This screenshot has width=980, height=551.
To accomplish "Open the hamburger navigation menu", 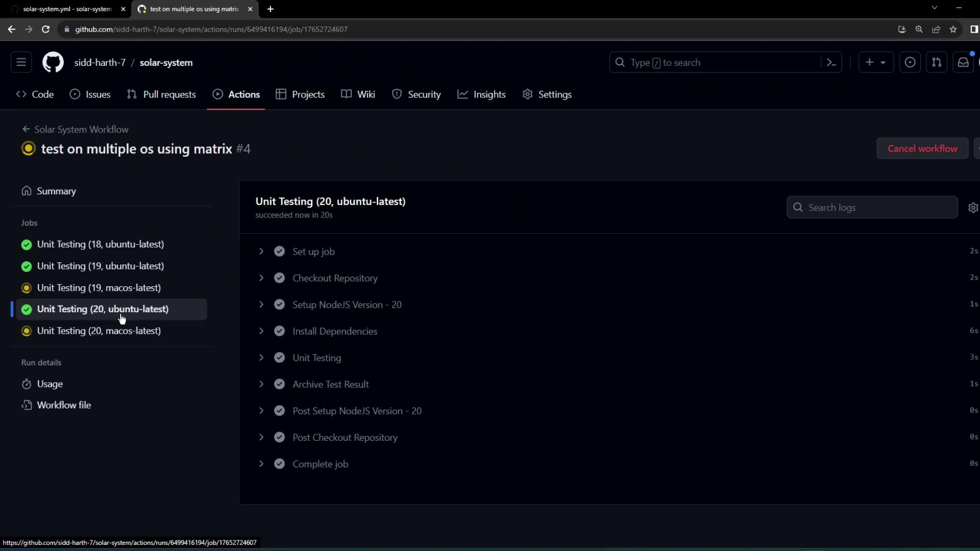I will [x=21, y=62].
